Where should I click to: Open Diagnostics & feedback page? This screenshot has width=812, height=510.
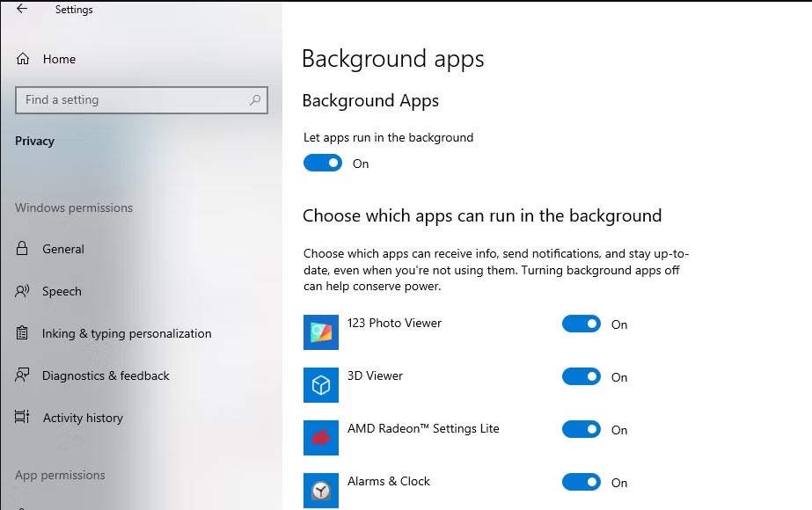pos(106,375)
